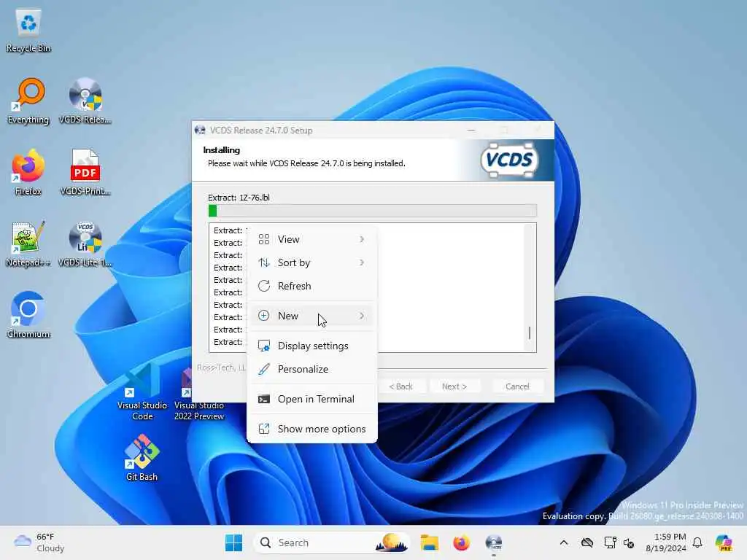Open Firefox from the taskbar
Viewport: 747px width, 560px height.
pos(461,542)
